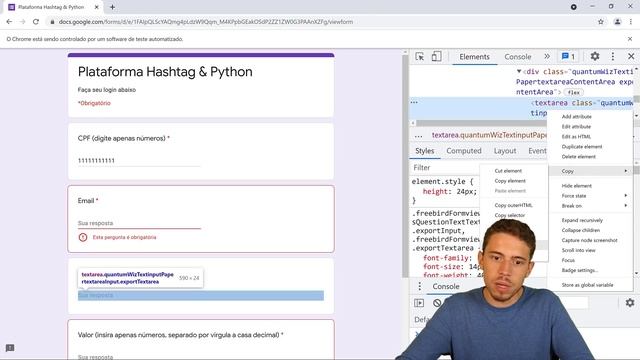The height and width of the screenshot is (360, 640).
Task: Open the issues counter badge
Action: click(569, 56)
